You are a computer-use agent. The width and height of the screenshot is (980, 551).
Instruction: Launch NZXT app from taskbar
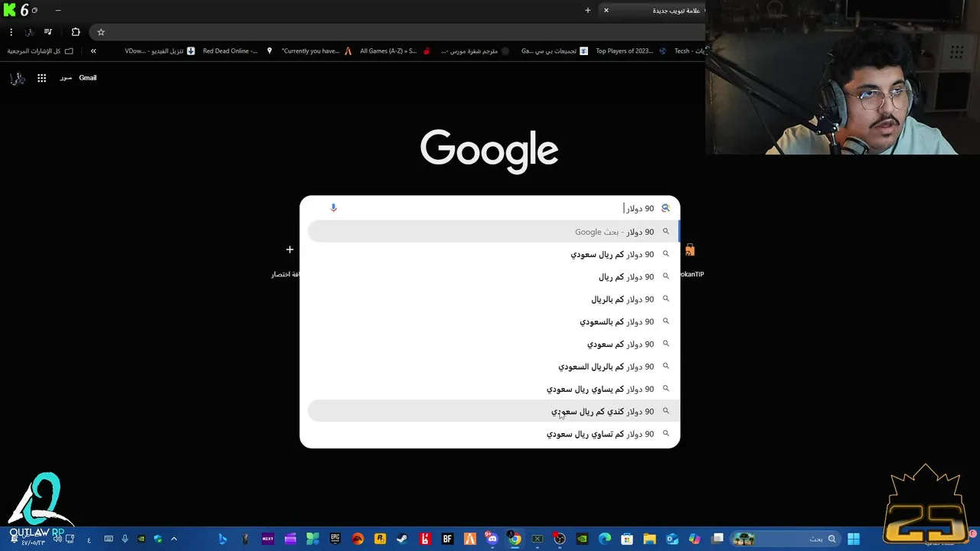click(267, 539)
